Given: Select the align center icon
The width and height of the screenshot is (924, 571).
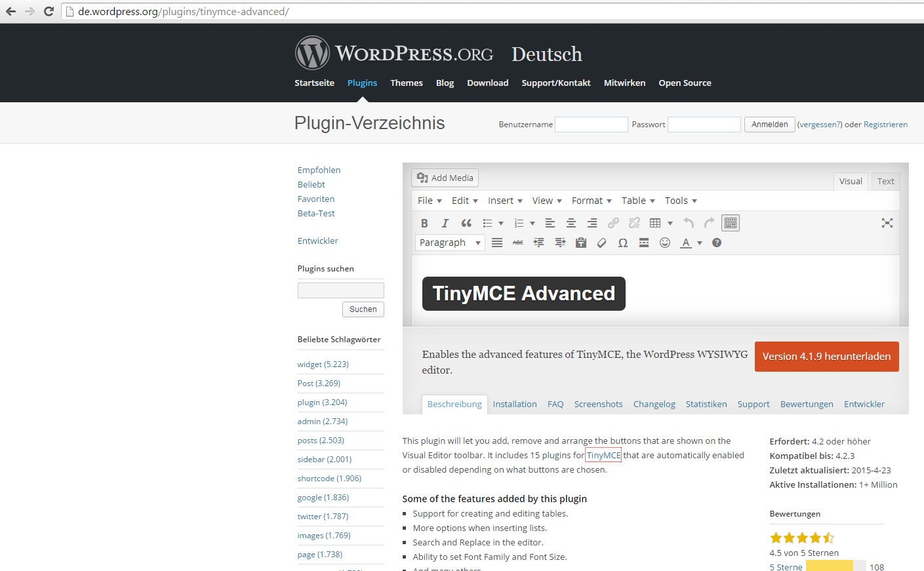Looking at the screenshot, I should click(571, 223).
